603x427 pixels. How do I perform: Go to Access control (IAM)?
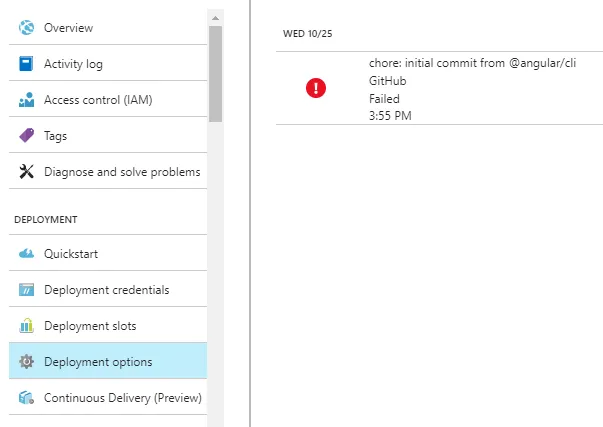(98, 100)
